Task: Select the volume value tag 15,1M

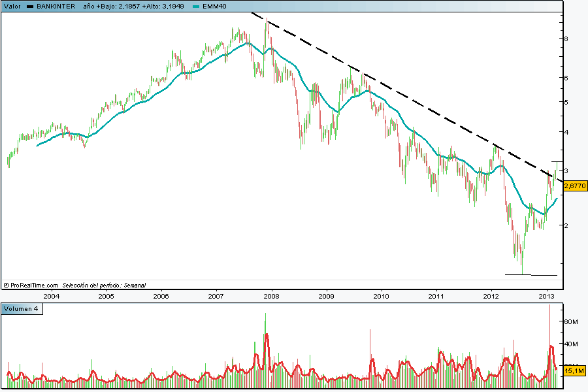Action: click(x=574, y=371)
